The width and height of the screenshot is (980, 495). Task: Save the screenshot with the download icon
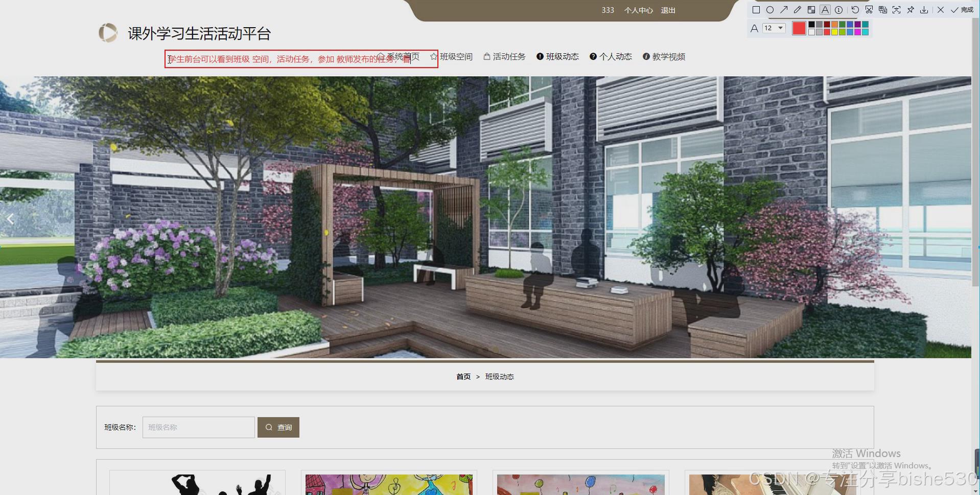pos(924,10)
